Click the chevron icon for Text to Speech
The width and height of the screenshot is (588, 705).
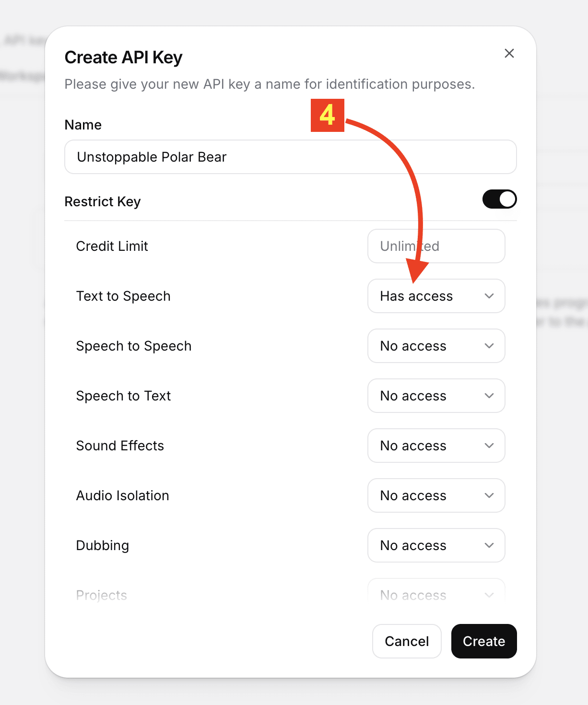click(x=489, y=296)
